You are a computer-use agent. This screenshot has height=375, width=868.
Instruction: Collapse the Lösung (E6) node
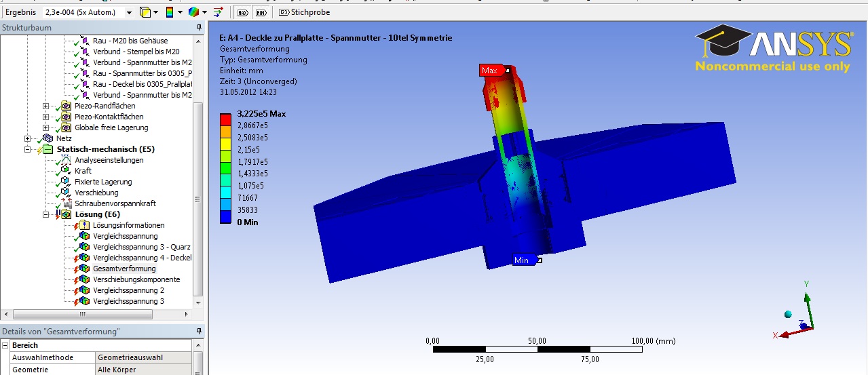[x=46, y=214]
